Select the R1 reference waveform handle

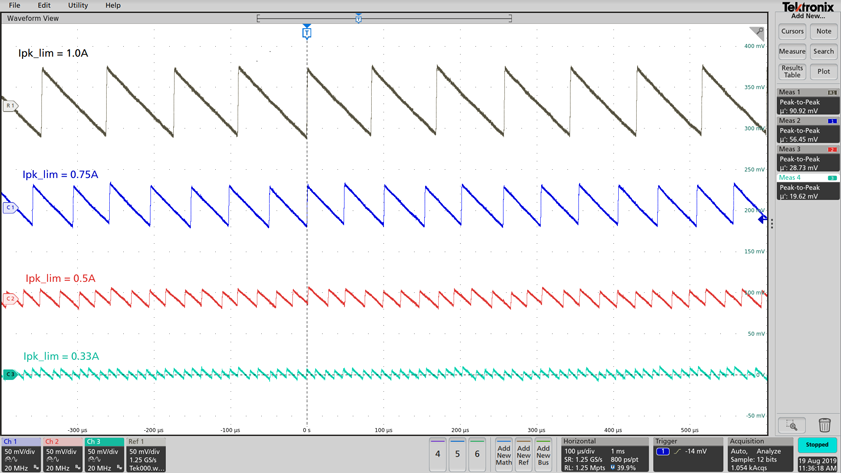click(10, 105)
